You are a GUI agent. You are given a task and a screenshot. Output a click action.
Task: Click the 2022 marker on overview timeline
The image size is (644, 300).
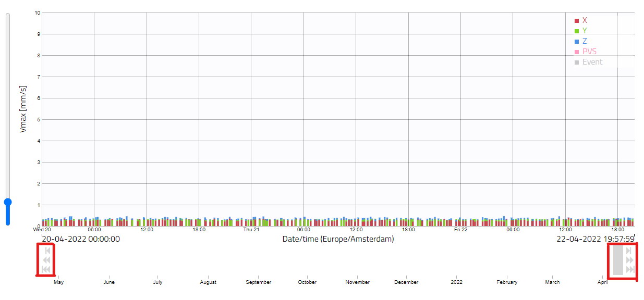[457, 282]
